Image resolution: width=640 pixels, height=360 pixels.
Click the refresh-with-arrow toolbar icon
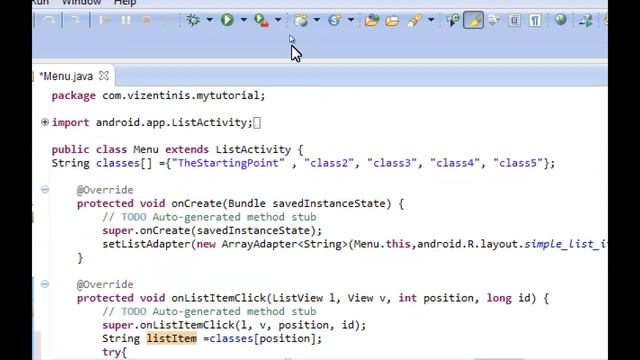point(453,20)
